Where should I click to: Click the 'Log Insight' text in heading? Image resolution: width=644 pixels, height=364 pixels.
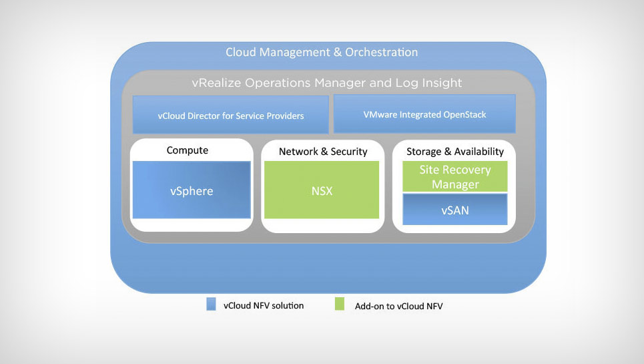coord(432,83)
